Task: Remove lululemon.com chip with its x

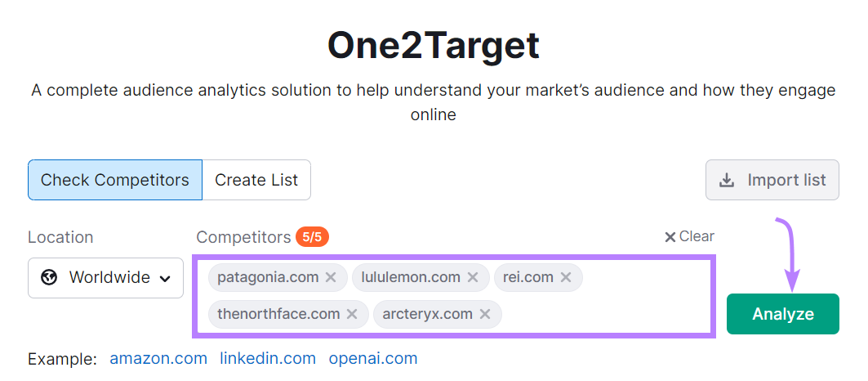Action: pos(473,277)
